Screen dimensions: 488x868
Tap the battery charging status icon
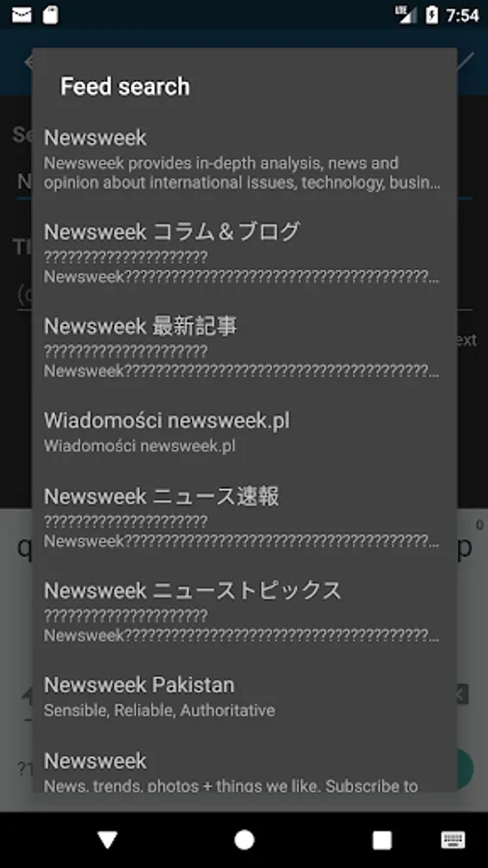point(431,14)
